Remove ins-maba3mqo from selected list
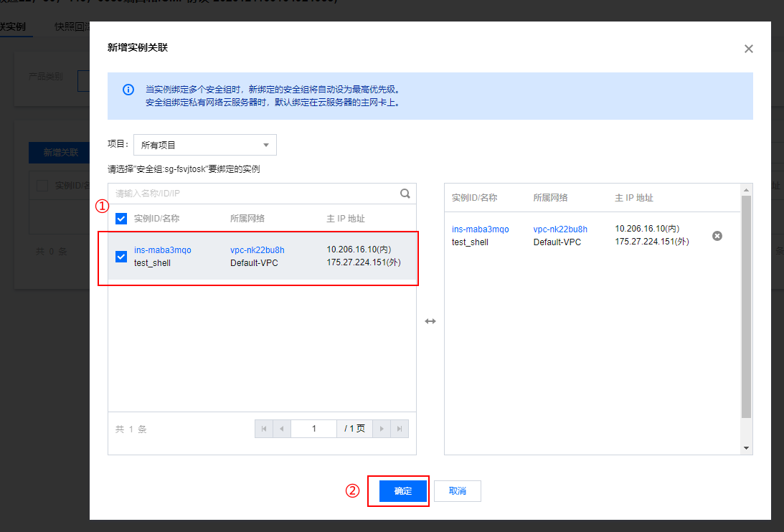Viewport: 784px width, 532px height. pos(717,236)
